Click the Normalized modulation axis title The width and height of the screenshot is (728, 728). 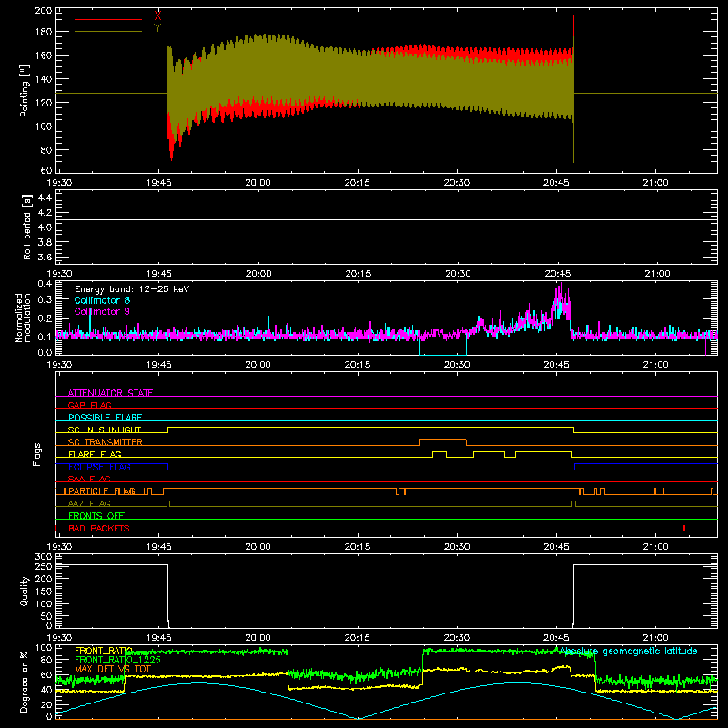click(24, 318)
